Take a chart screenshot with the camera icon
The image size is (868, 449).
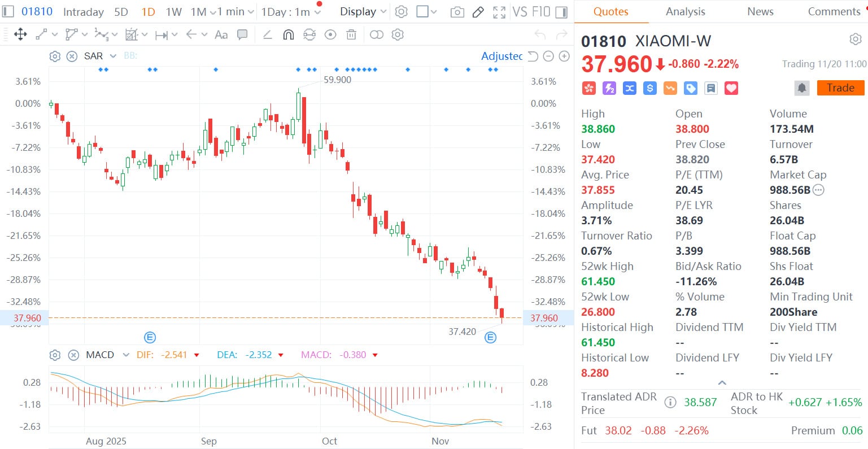pyautogui.click(x=457, y=12)
